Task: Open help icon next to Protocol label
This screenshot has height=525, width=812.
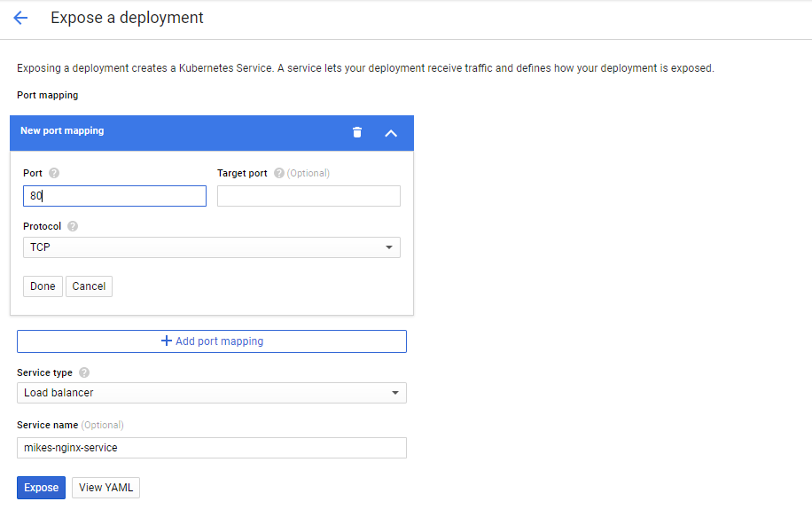Action: point(73,226)
